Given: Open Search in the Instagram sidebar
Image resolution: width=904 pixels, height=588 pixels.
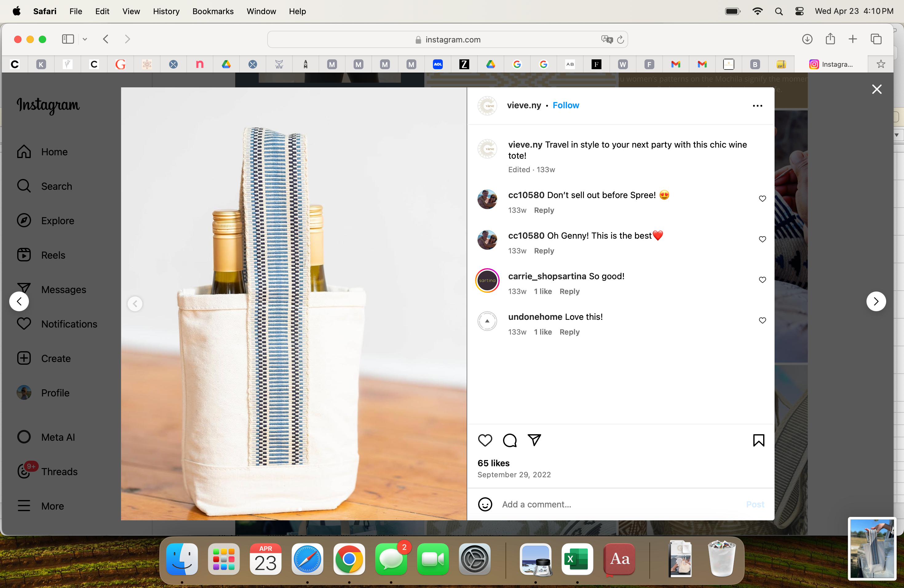Looking at the screenshot, I should [45, 186].
